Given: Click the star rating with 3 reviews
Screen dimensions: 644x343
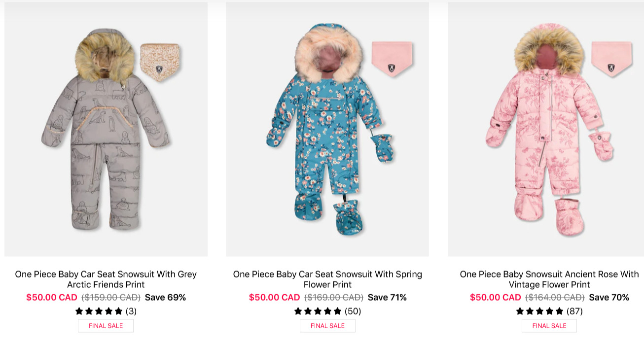Looking at the screenshot, I should [99, 311].
